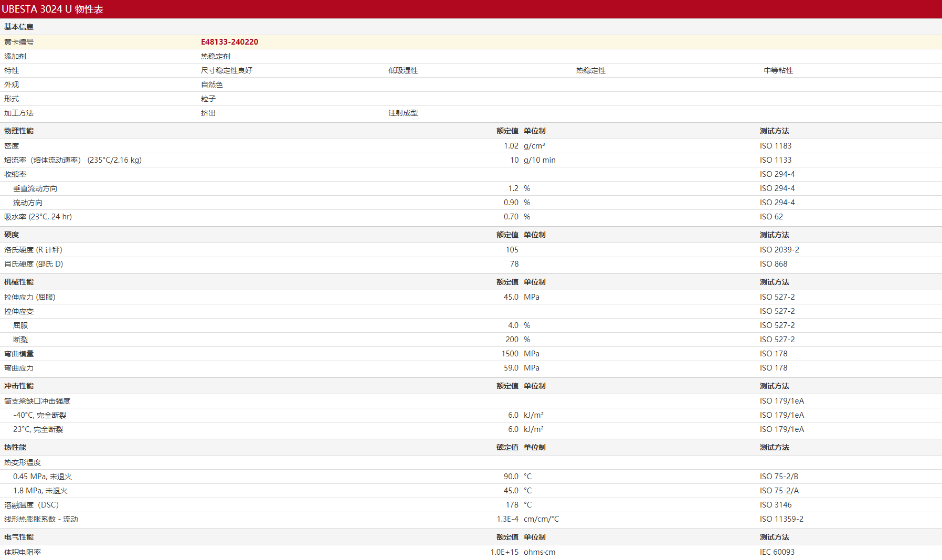Select the '流动方向' shrinkage value 0.90
Viewport: 942px width, 560px height.
511,203
